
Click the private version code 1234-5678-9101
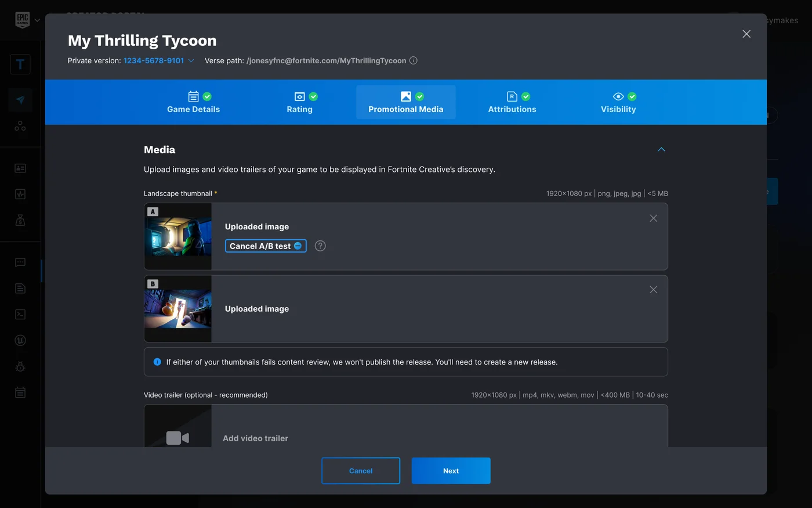[154, 60]
